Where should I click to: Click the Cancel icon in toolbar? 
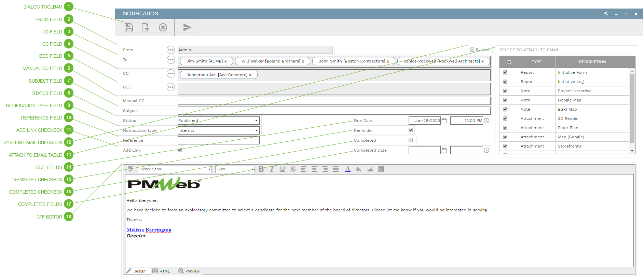[163, 27]
